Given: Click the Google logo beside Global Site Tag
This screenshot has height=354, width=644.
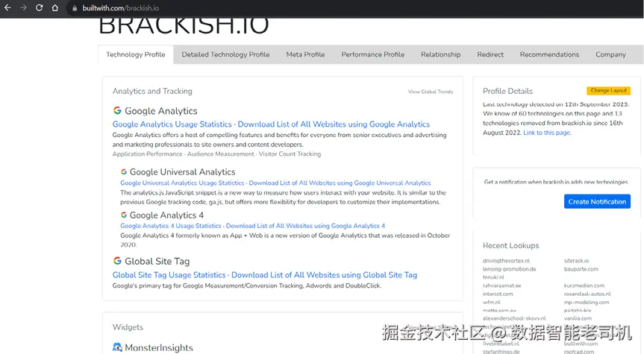Looking at the screenshot, I should pyautogui.click(x=117, y=261).
